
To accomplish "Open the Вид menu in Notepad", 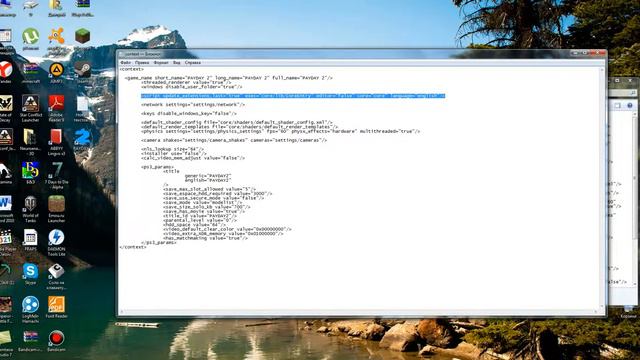I will point(177,63).
